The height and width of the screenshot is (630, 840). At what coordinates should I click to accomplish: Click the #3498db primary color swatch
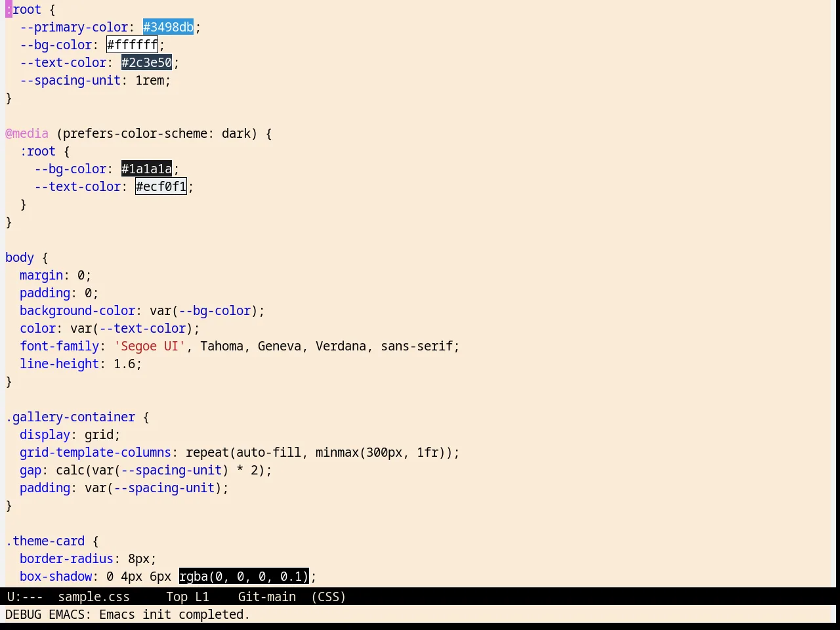(x=168, y=27)
